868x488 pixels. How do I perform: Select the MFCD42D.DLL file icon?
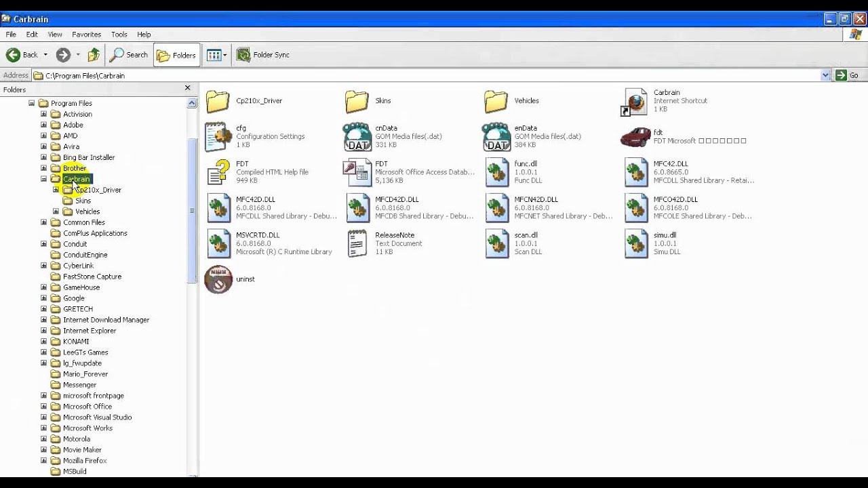[358, 208]
